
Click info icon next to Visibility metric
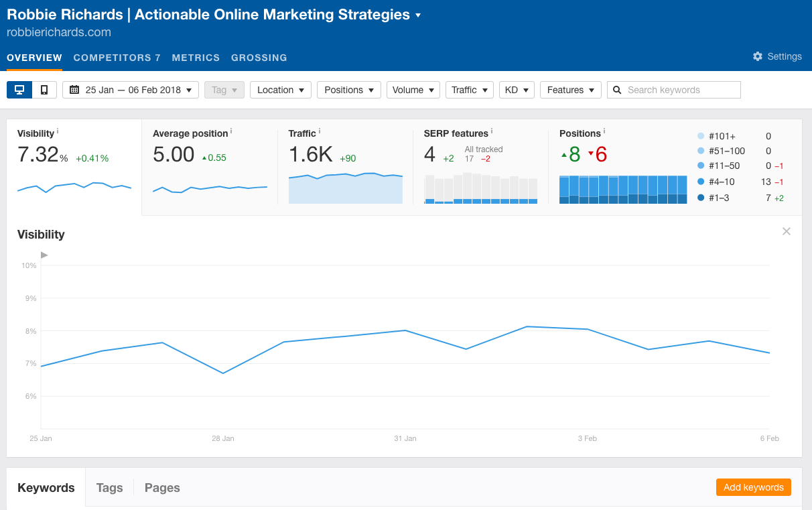click(x=58, y=131)
